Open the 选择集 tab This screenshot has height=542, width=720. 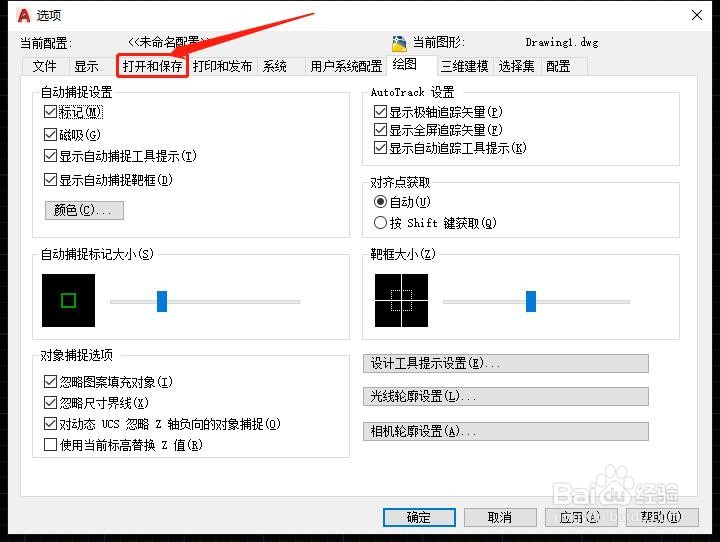point(517,66)
